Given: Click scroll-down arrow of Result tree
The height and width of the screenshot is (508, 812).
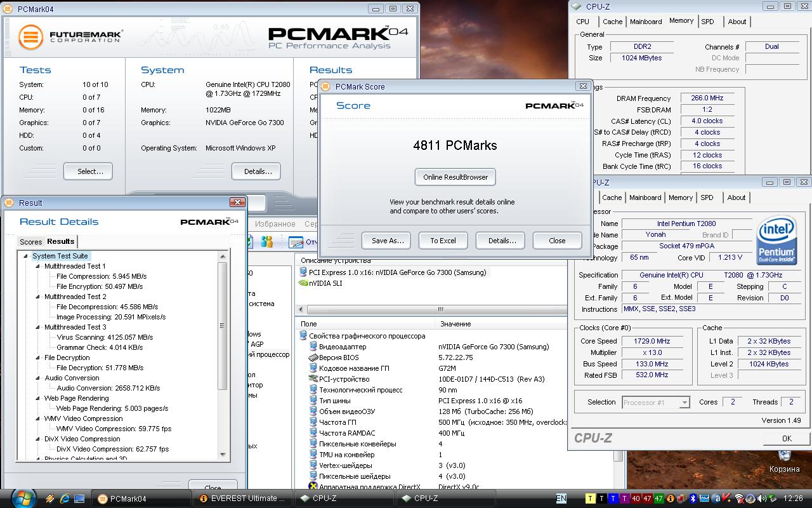Looking at the screenshot, I should (x=222, y=454).
